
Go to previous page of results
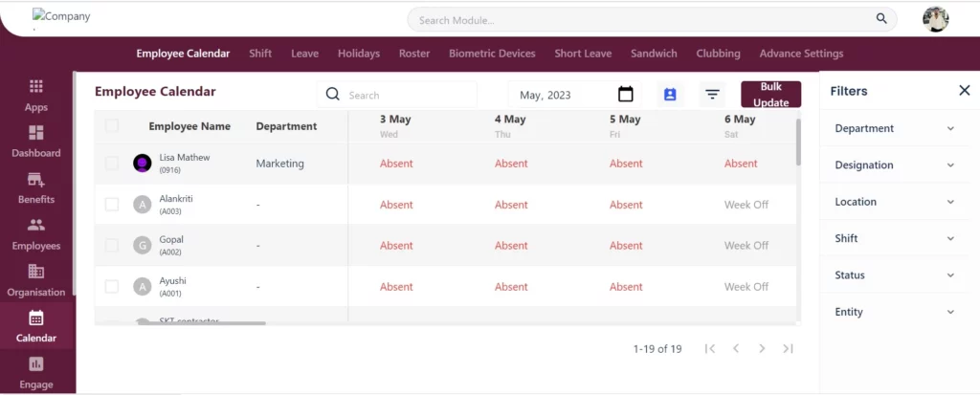point(736,349)
